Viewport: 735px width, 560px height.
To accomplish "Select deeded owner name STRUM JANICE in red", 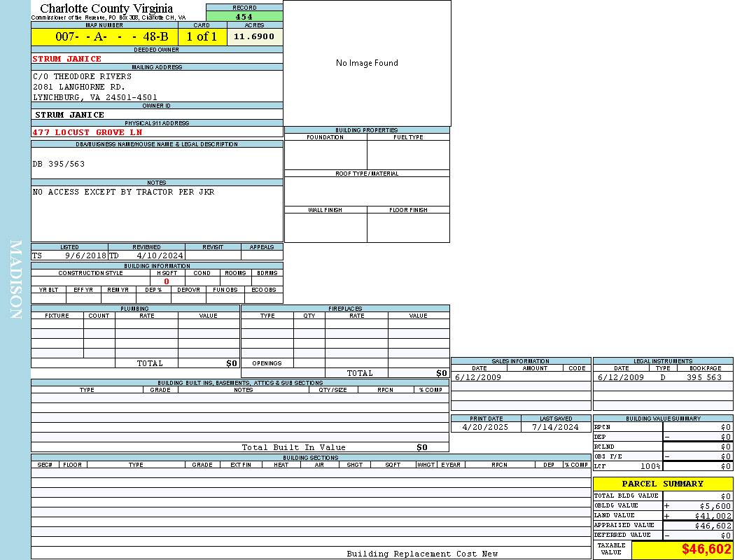I will (67, 59).
